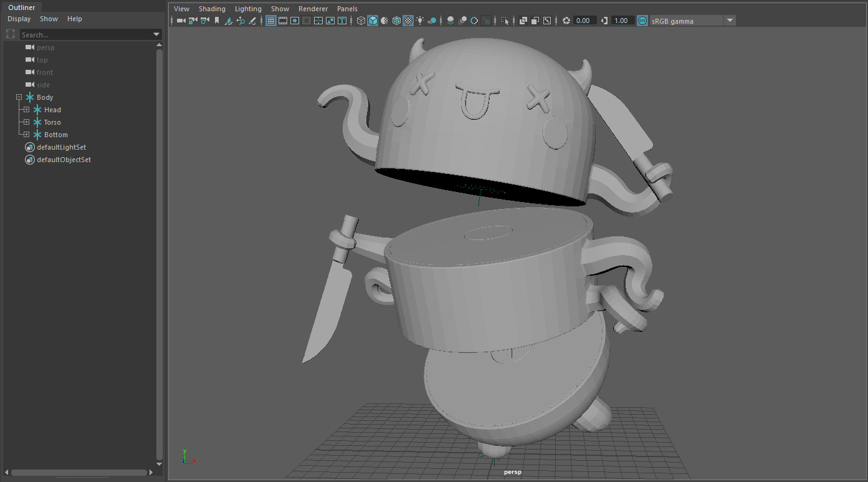Toggle Smooth Shade All display mode

point(373,21)
